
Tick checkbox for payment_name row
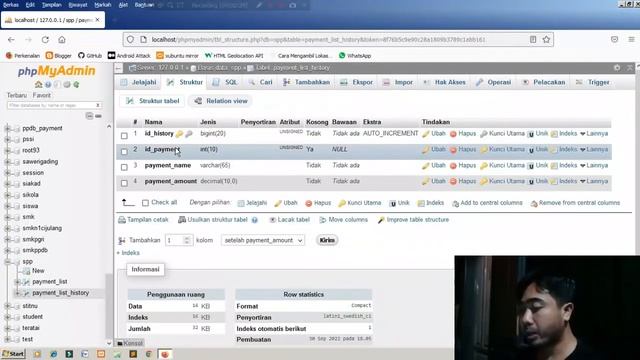124,167
